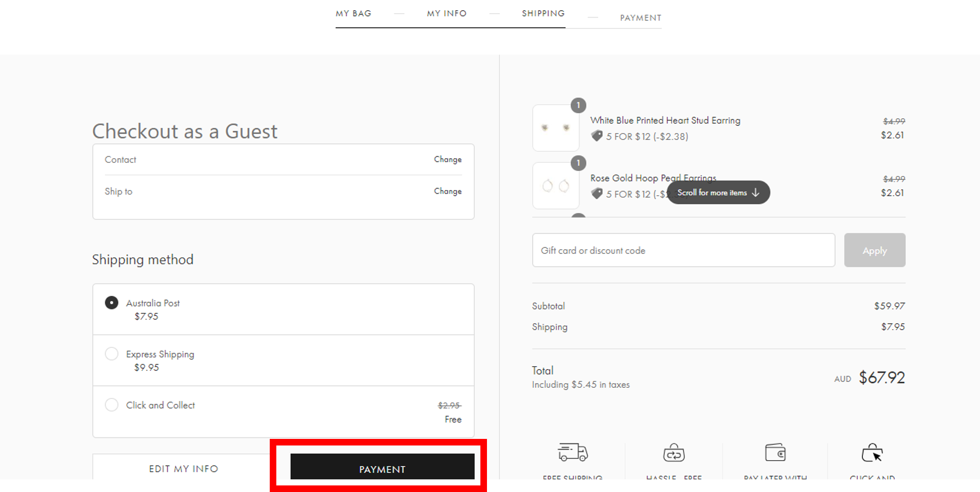
Task: Change the Ship to address
Action: [448, 191]
